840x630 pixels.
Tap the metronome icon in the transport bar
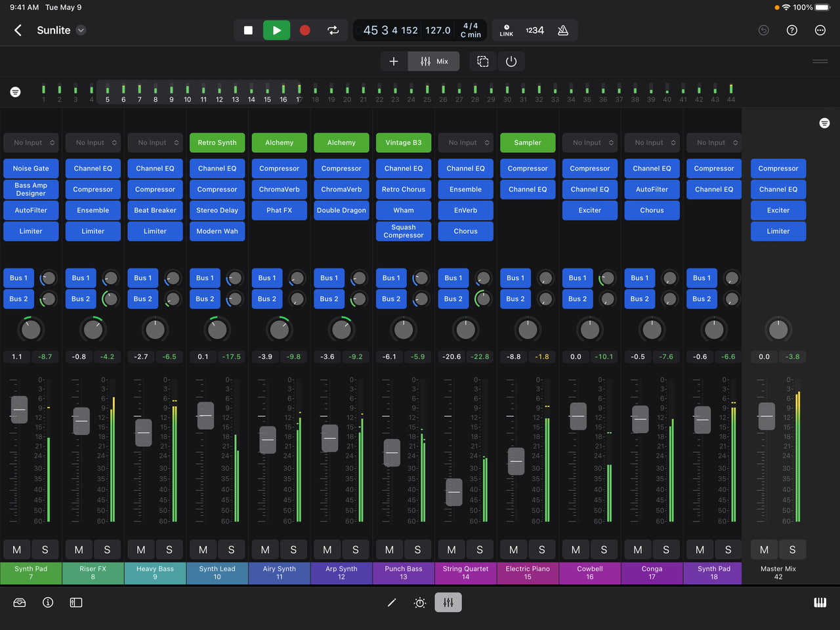pyautogui.click(x=563, y=30)
